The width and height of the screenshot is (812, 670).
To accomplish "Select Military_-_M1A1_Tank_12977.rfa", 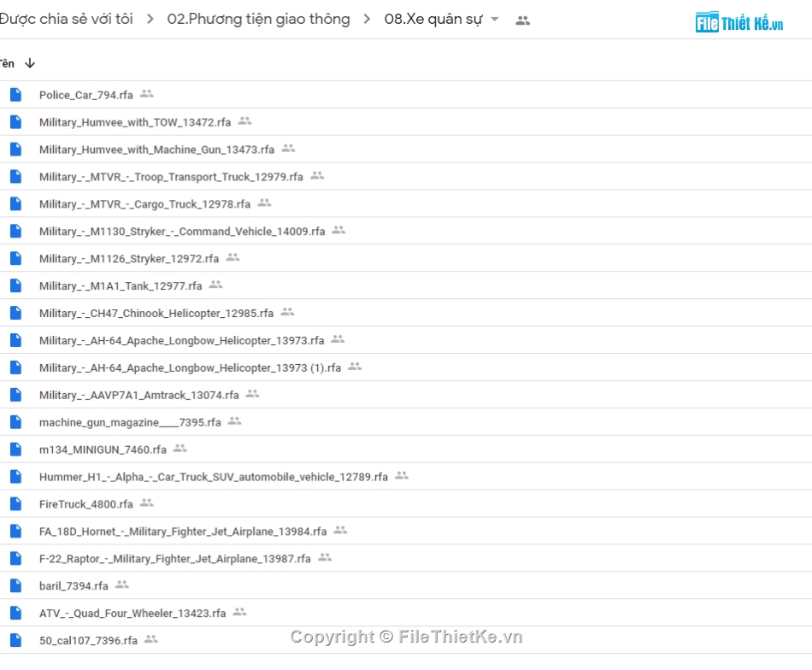I will 121,286.
